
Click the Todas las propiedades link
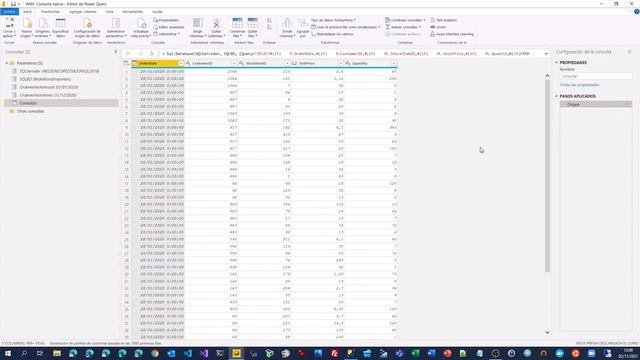(x=580, y=85)
